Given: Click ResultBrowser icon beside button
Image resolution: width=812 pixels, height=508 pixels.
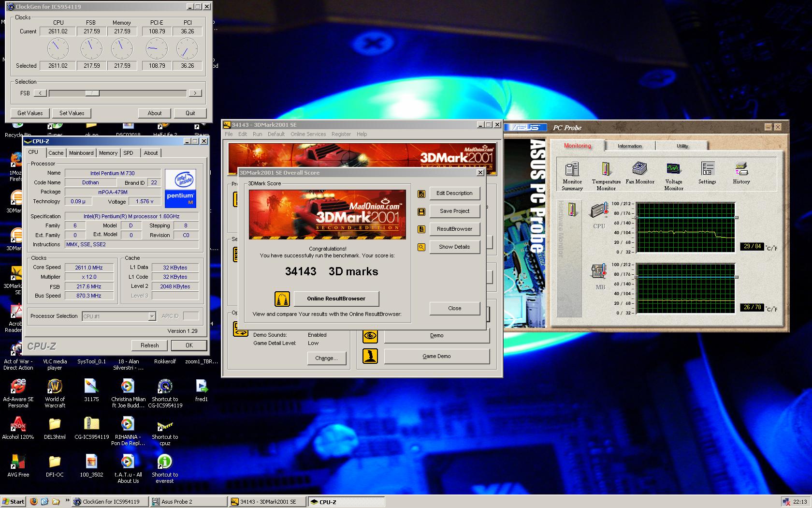Looking at the screenshot, I should (421, 229).
